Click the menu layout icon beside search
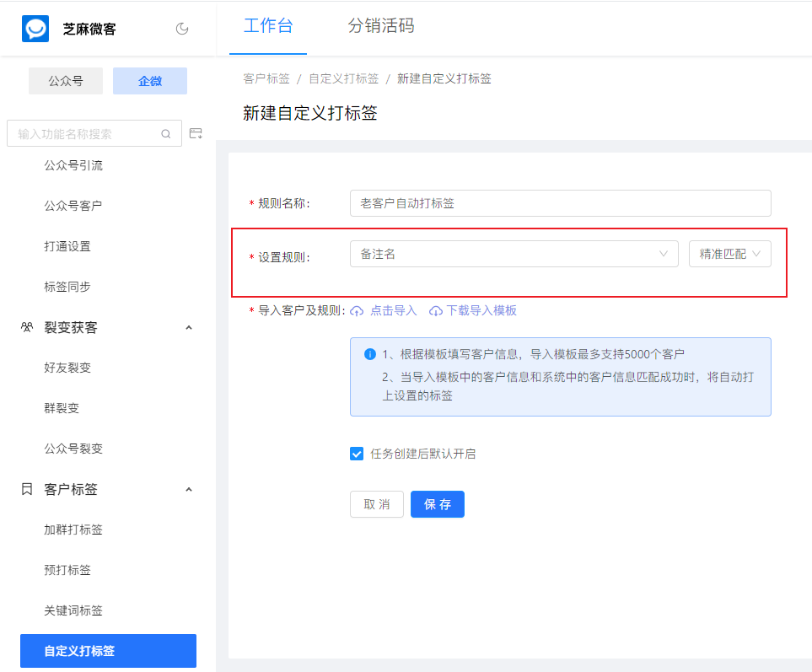The width and height of the screenshot is (812, 672). coord(196,133)
